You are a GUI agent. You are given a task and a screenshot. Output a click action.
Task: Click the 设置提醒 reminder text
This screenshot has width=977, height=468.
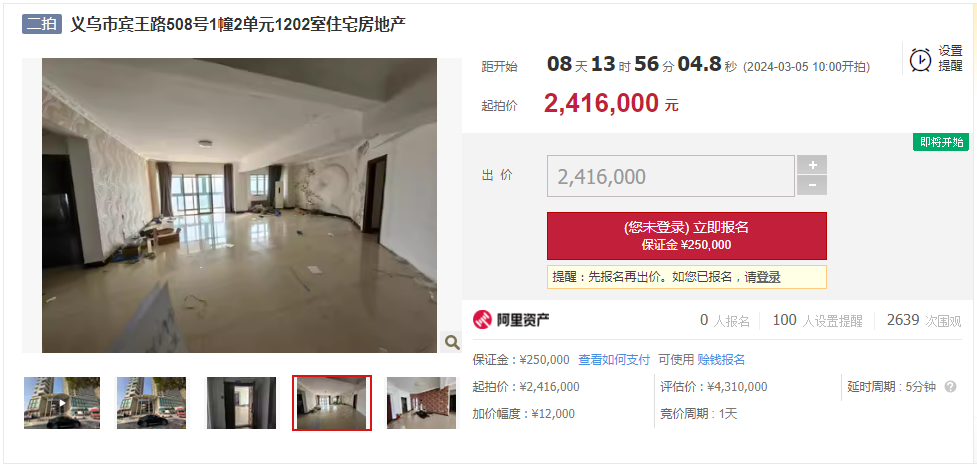point(950,59)
